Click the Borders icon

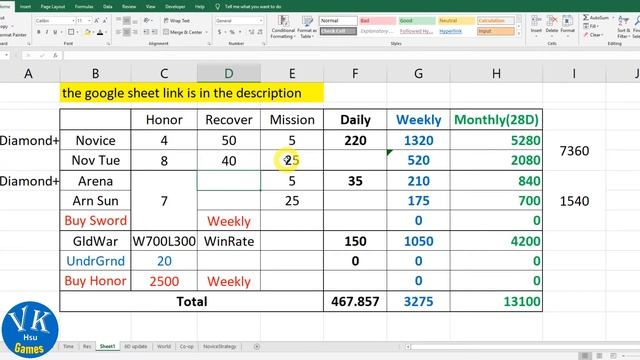click(71, 32)
